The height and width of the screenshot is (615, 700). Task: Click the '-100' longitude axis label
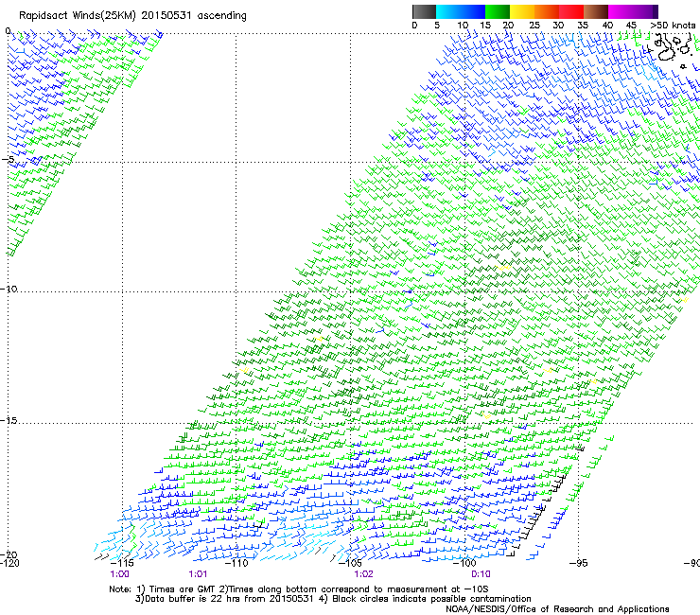[x=464, y=563]
